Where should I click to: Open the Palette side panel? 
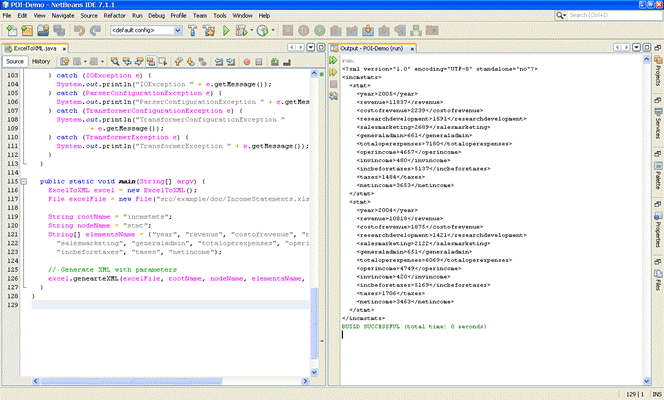tap(658, 175)
